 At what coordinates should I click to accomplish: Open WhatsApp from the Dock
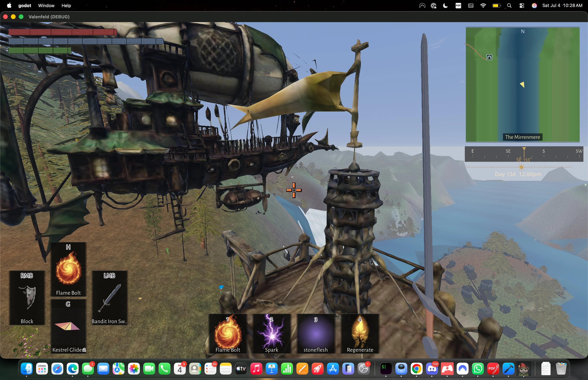tap(478, 369)
